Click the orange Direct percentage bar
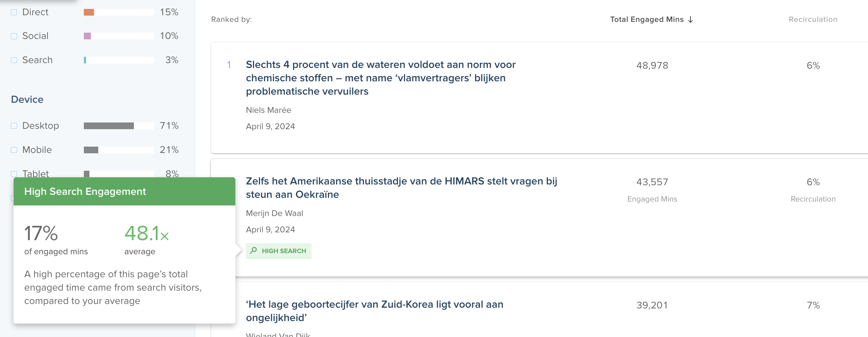This screenshot has height=337, width=868. click(x=89, y=12)
